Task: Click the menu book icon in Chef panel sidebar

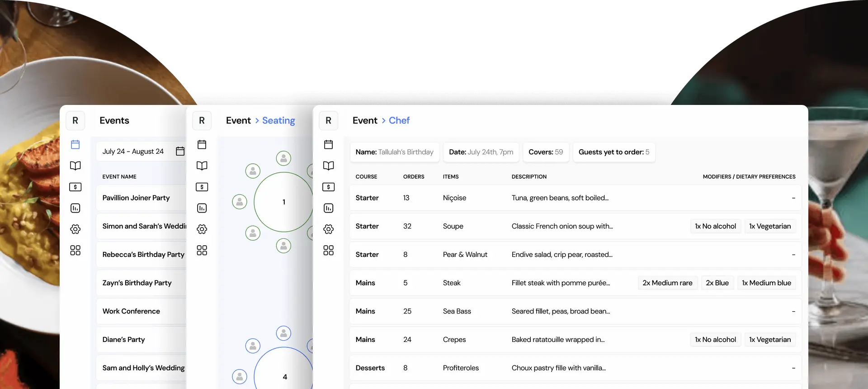Action: pyautogui.click(x=329, y=166)
